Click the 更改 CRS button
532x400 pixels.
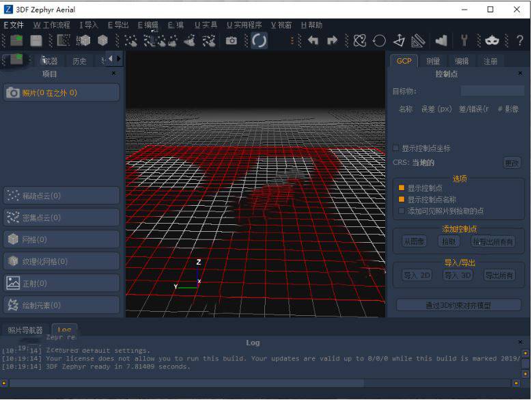512,163
